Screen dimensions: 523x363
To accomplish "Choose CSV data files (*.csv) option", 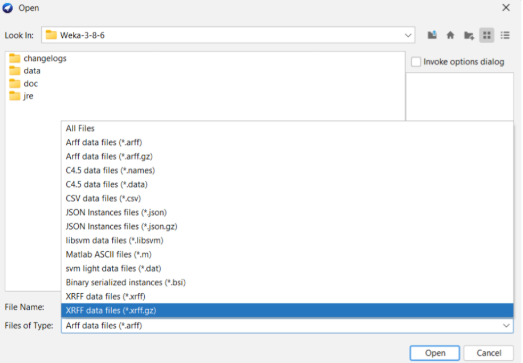I will (287, 199).
